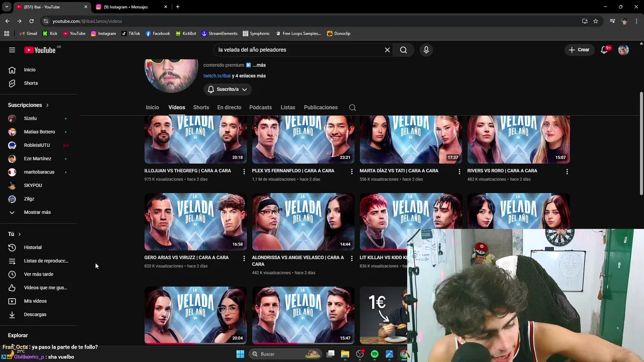
Task: Bookmark this page with the star icon
Action: point(596,21)
